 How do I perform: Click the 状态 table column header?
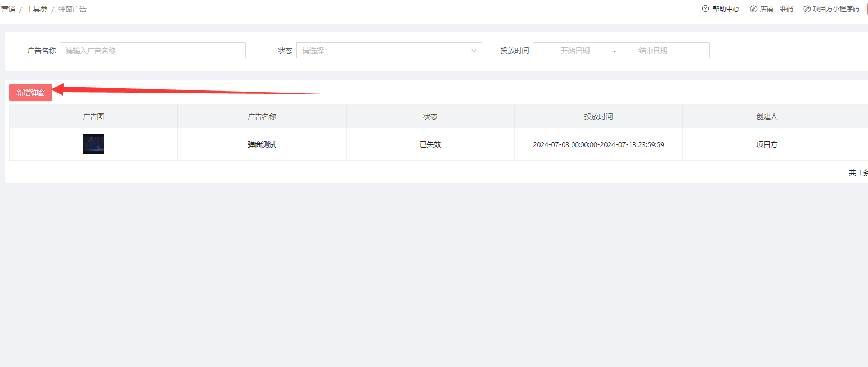(430, 116)
